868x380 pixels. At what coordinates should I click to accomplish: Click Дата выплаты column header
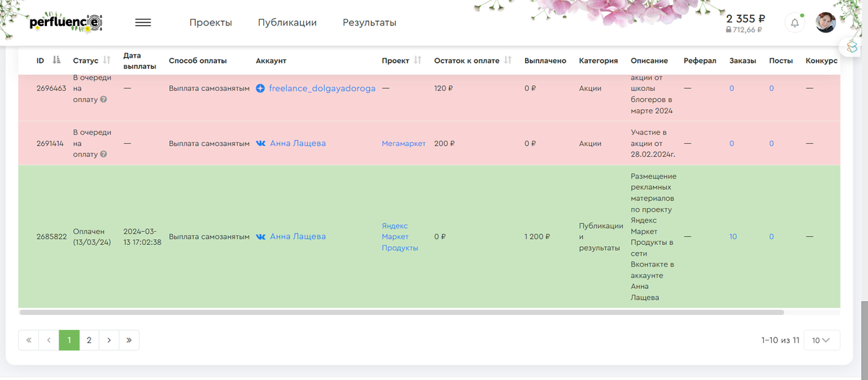[x=139, y=61]
